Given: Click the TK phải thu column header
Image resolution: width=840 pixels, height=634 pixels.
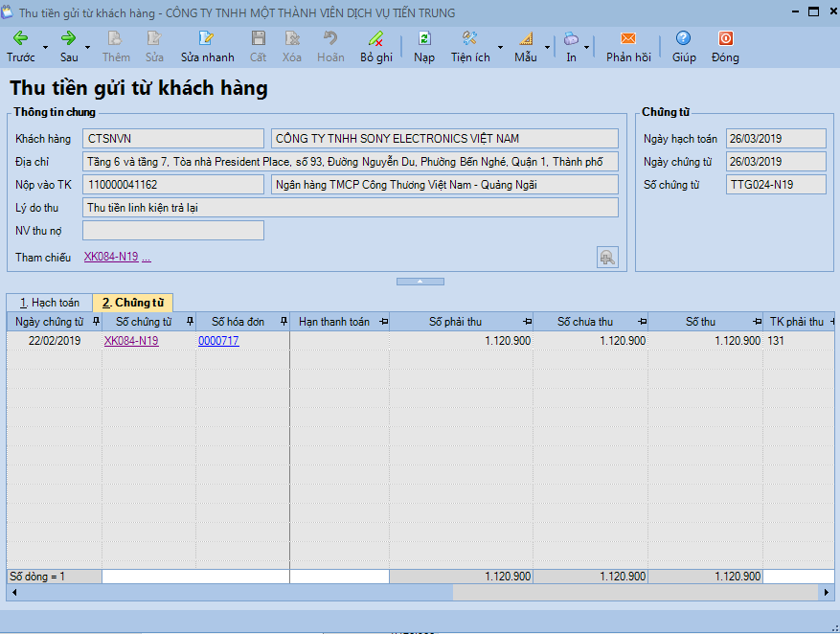Looking at the screenshot, I should (797, 322).
